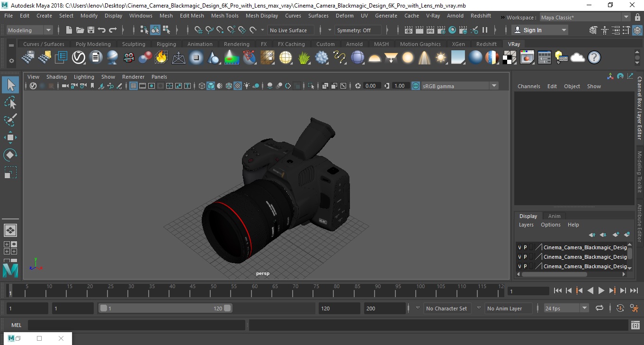Viewport: 644px width, 345px height.
Task: Open the V-Ray menu in the menu bar
Action: [x=433, y=16]
